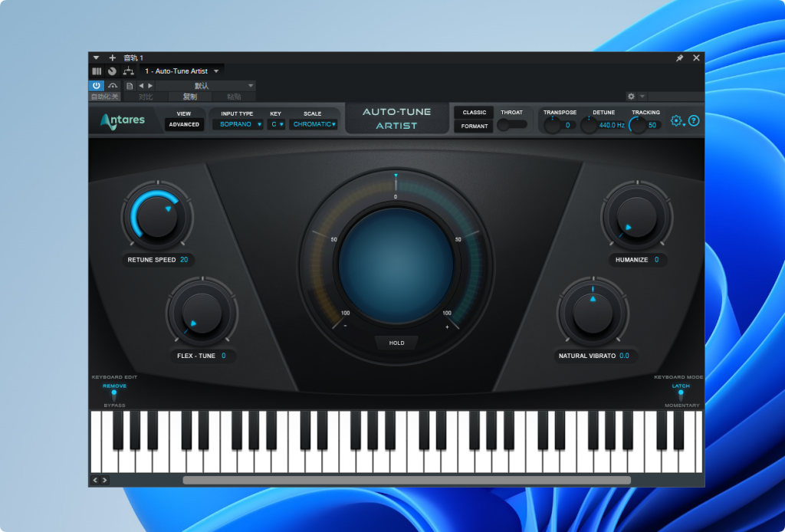Open the KEY dropdown showing C
The image size is (785, 532).
click(x=276, y=124)
